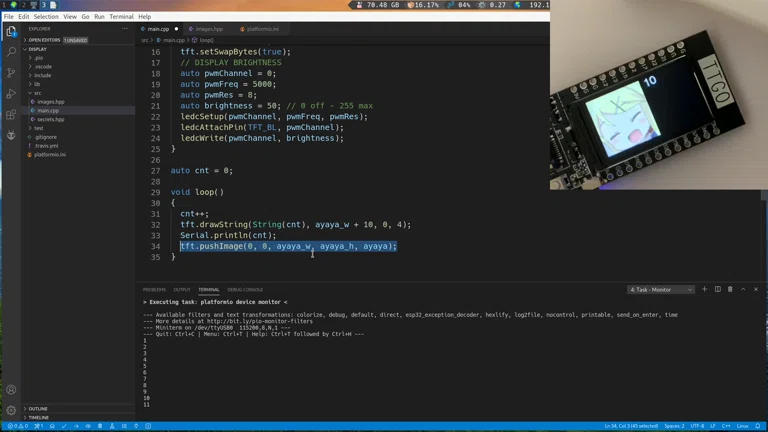Screen dimensions: 768x432
Task: Open secrets.hpp in the file tree
Action: (51, 120)
